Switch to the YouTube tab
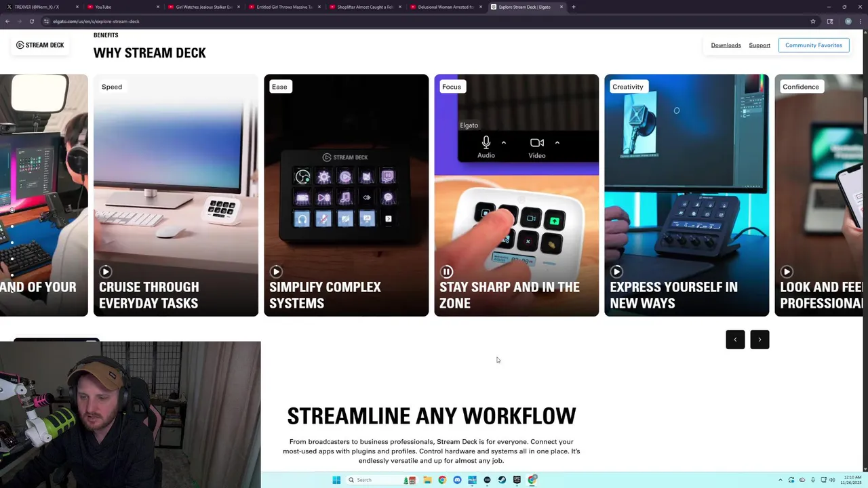Screen dimensions: 868x488 click(x=123, y=7)
